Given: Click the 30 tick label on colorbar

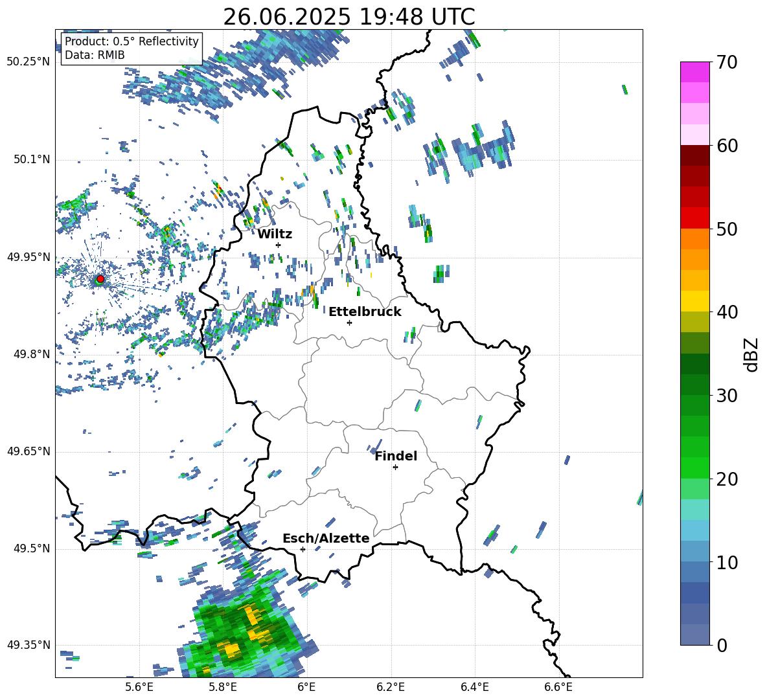Looking at the screenshot, I should pyautogui.click(x=726, y=396).
